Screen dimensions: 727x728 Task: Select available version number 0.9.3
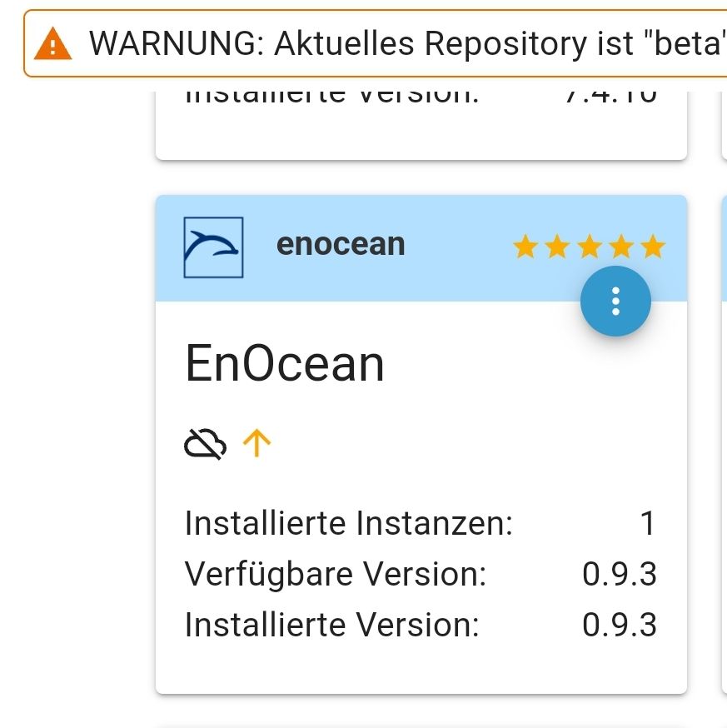tap(620, 574)
